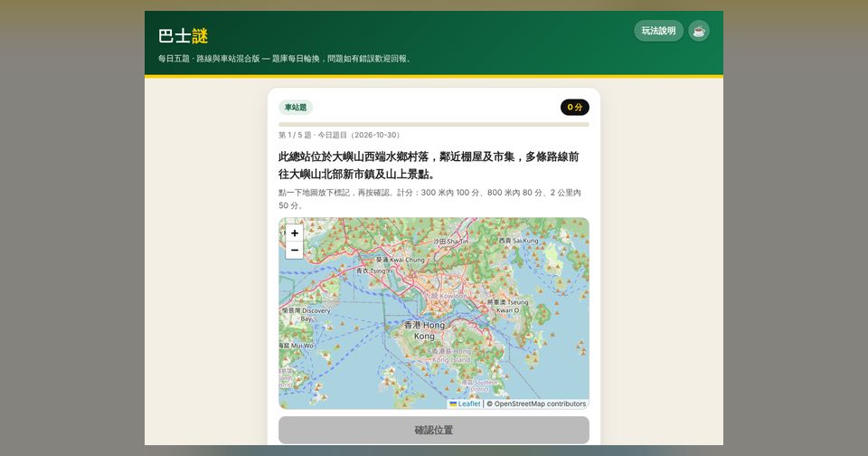The height and width of the screenshot is (456, 868).
Task: Click the scoring hint text 點一下地圖放下標記
Action: pos(429,199)
